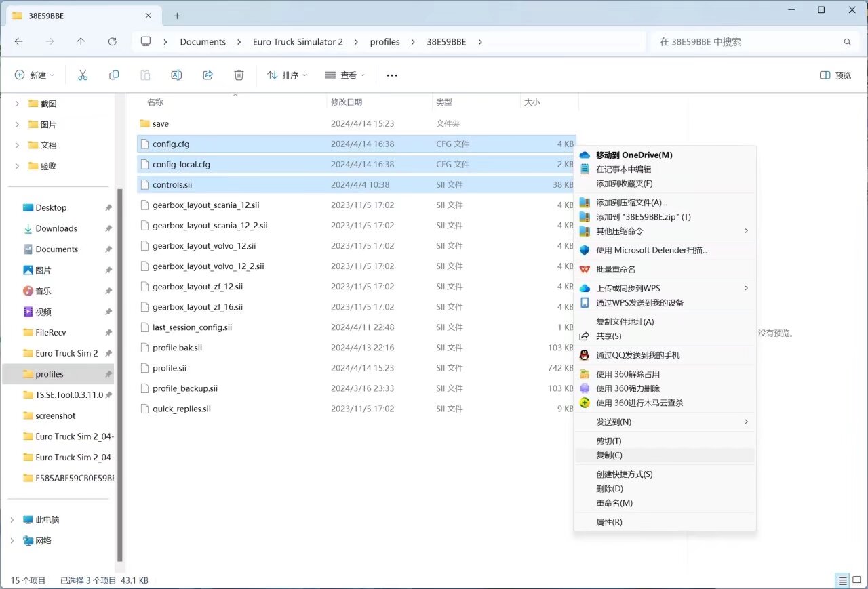Click profiles in the address breadcrumb

(385, 42)
